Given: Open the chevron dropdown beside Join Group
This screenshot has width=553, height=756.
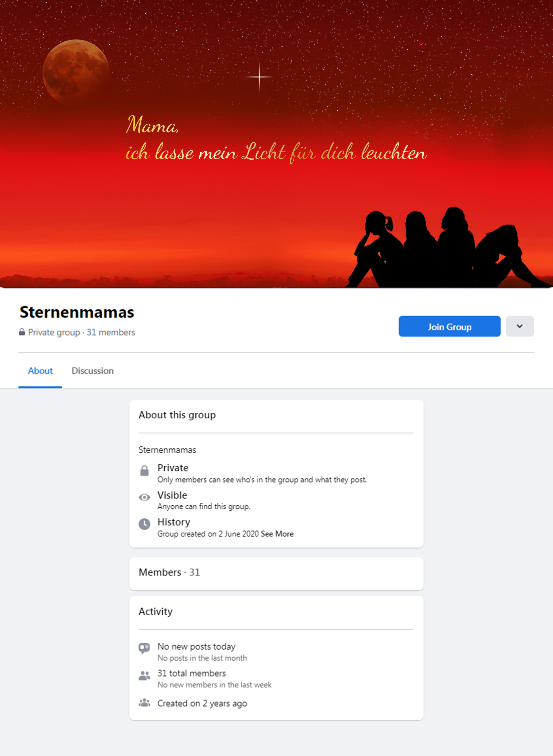Looking at the screenshot, I should point(520,326).
